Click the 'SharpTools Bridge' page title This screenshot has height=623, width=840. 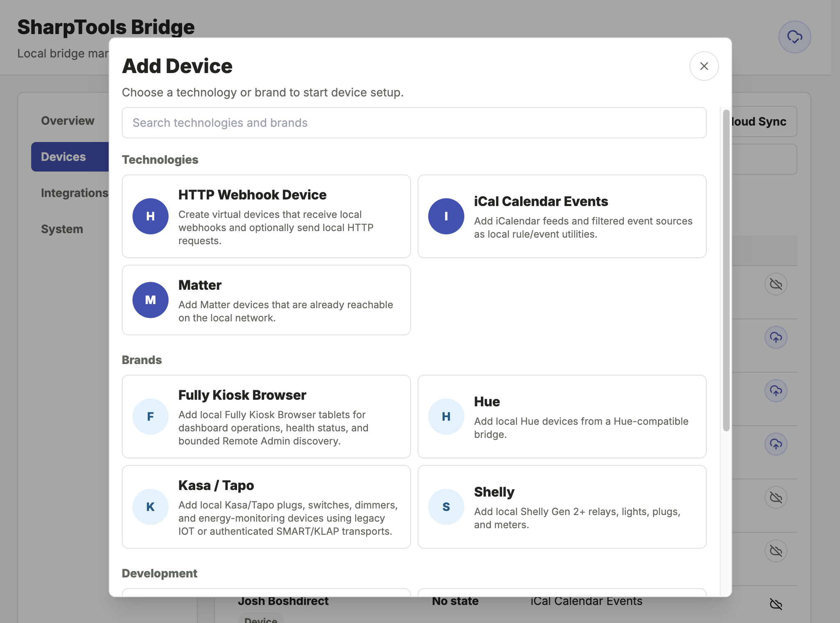tap(106, 27)
